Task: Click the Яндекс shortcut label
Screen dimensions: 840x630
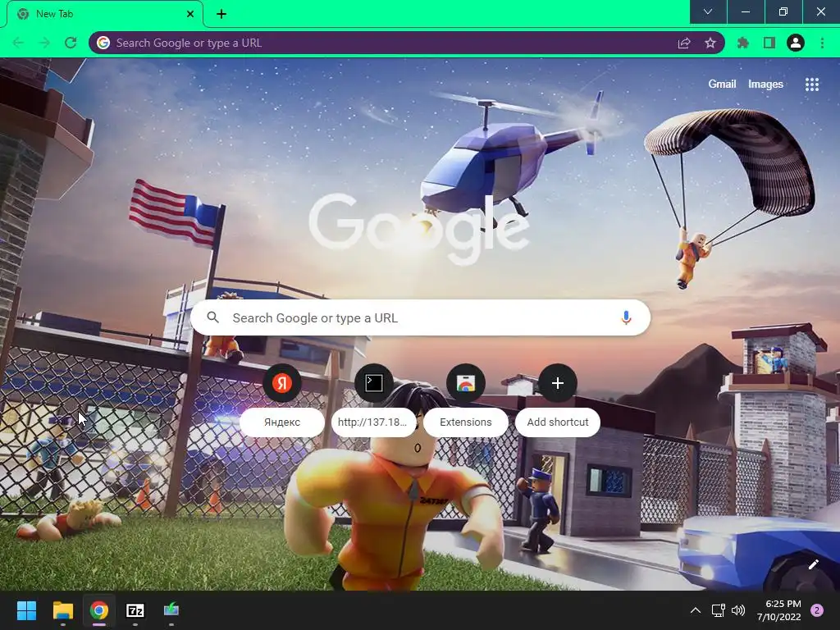Action: [x=282, y=422]
